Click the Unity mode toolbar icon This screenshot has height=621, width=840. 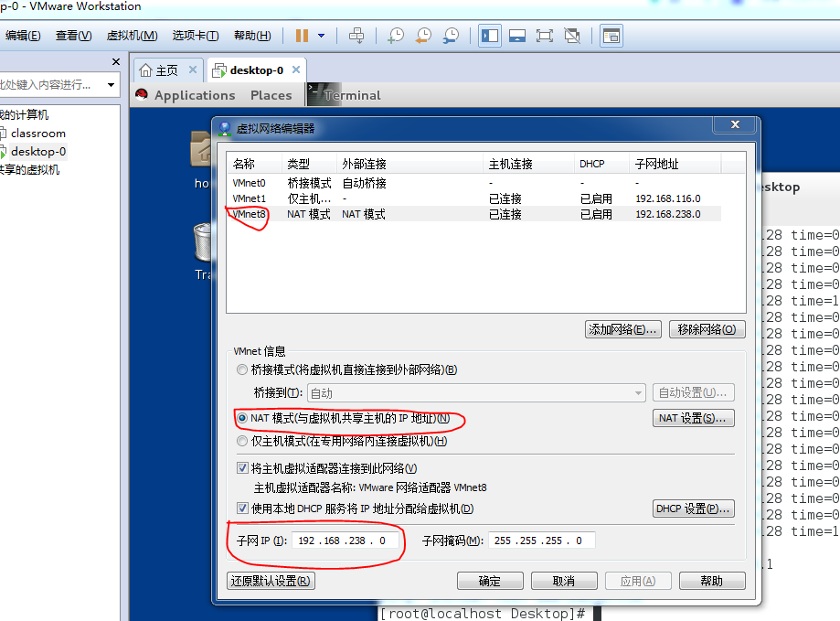[x=573, y=36]
